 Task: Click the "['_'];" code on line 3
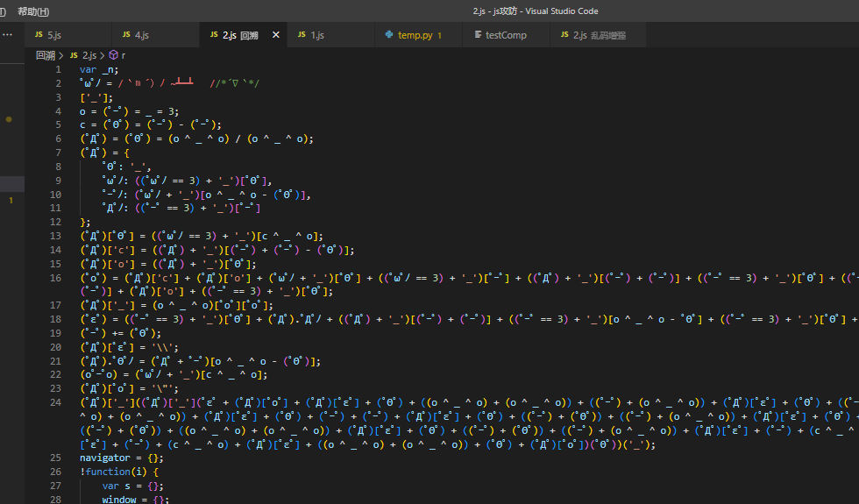coord(96,97)
